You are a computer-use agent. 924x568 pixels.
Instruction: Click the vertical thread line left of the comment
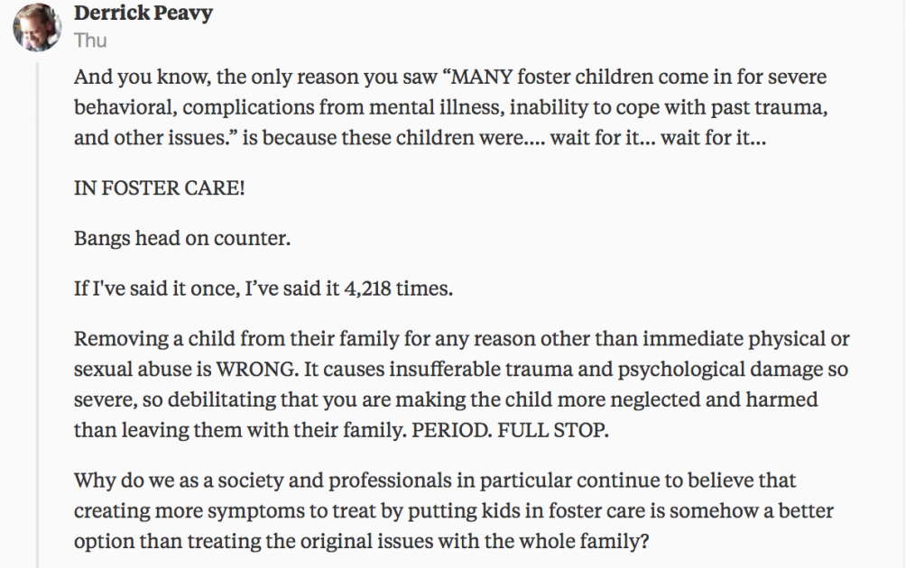click(x=38, y=315)
